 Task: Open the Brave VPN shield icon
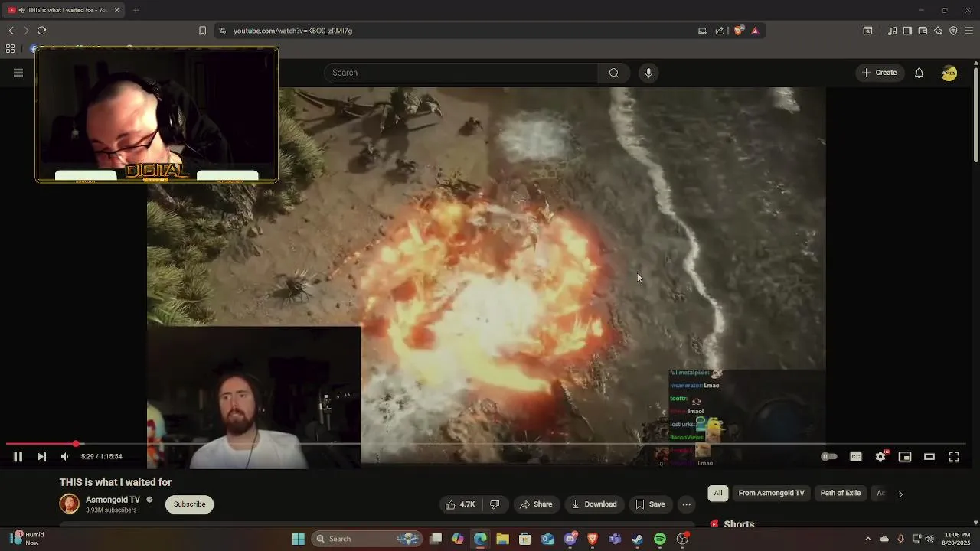[953, 31]
